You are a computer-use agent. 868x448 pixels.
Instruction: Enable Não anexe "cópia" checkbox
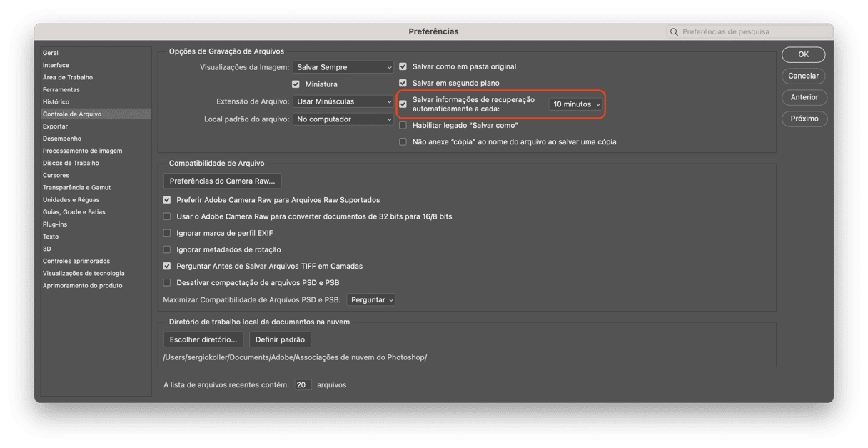(403, 141)
